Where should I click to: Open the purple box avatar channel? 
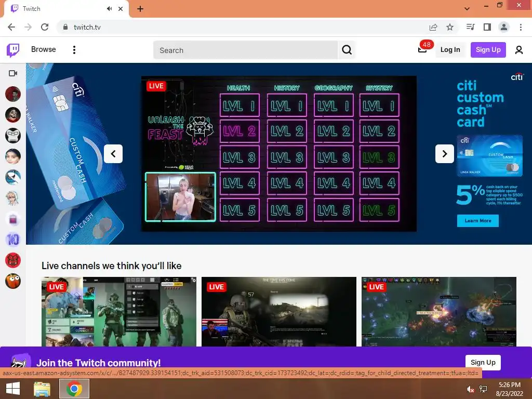[13, 219]
